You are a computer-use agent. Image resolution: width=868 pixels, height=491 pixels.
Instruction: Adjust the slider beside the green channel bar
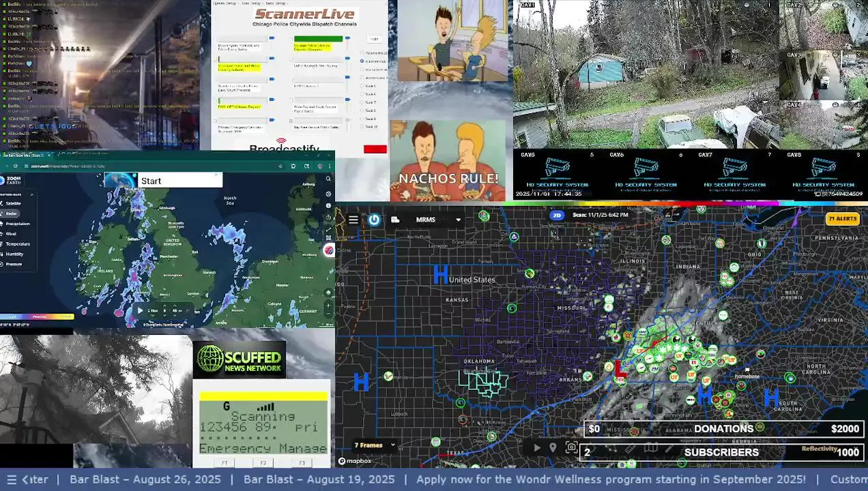coord(348,39)
